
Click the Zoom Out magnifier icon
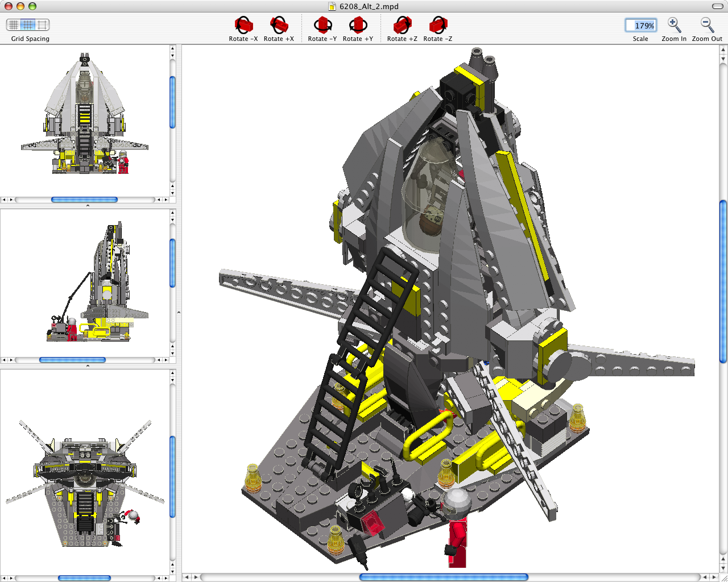click(x=707, y=26)
